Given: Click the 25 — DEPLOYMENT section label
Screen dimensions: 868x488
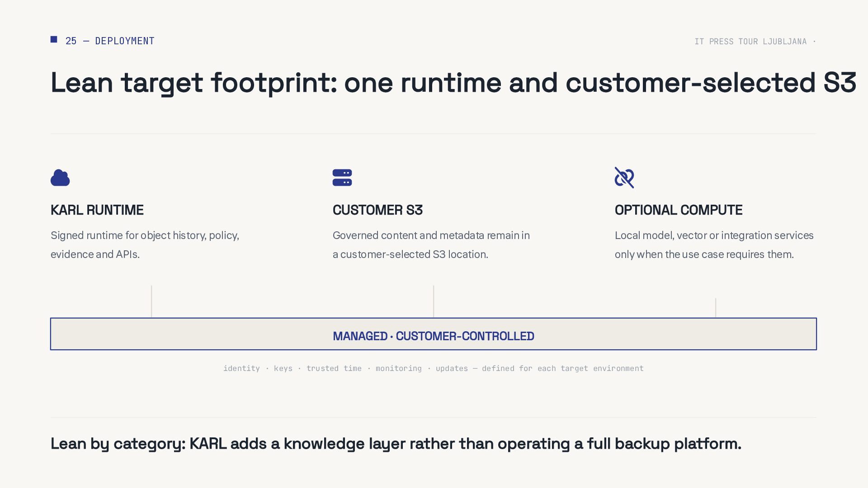Looking at the screenshot, I should pyautogui.click(x=110, y=41).
